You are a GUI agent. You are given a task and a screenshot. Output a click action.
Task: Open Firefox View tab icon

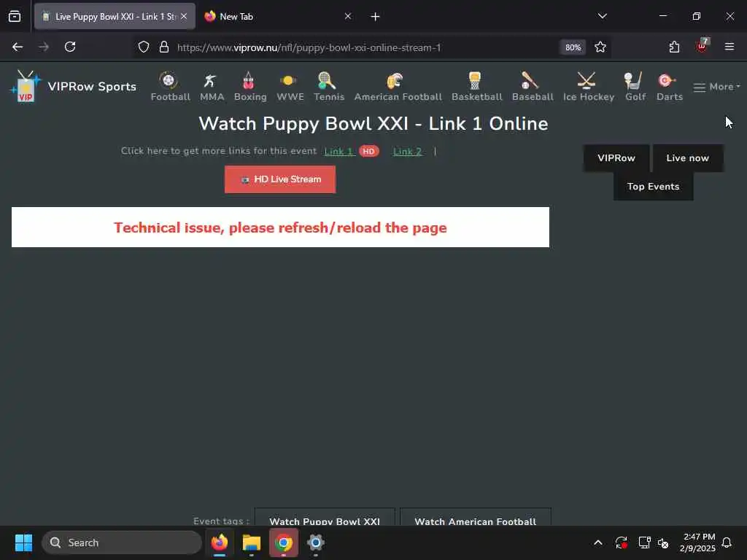click(15, 16)
